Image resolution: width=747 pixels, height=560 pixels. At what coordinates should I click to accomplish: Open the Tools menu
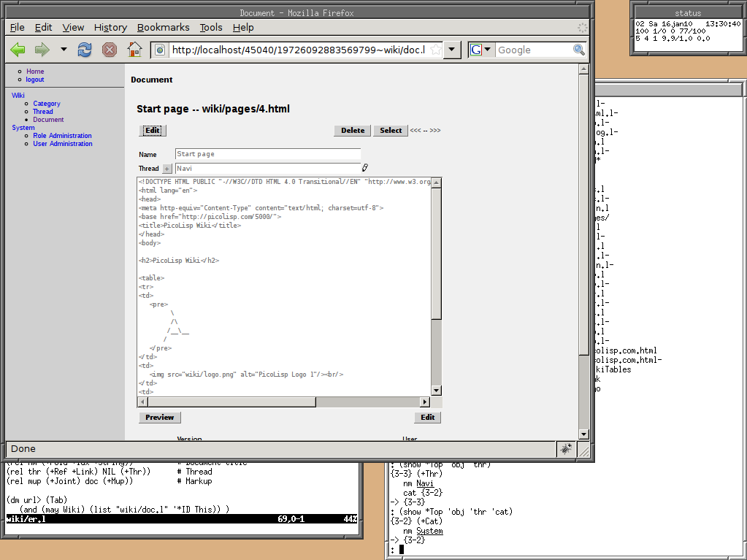tap(210, 27)
